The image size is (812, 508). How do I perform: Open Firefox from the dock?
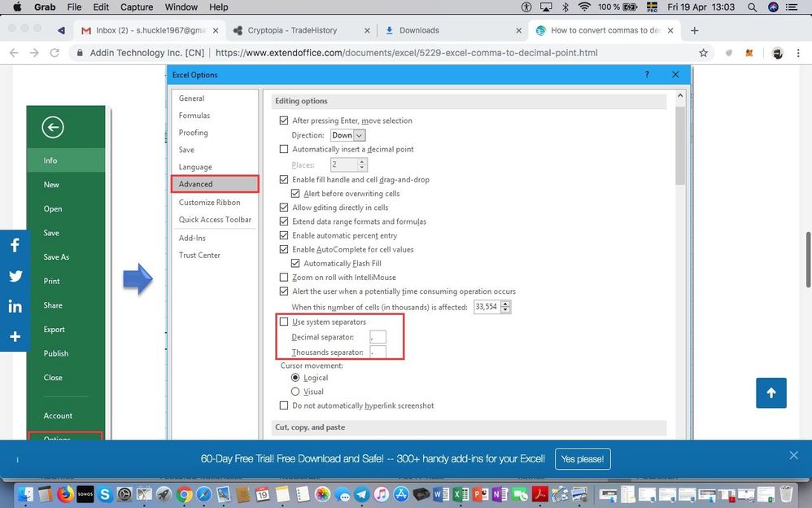tap(65, 494)
